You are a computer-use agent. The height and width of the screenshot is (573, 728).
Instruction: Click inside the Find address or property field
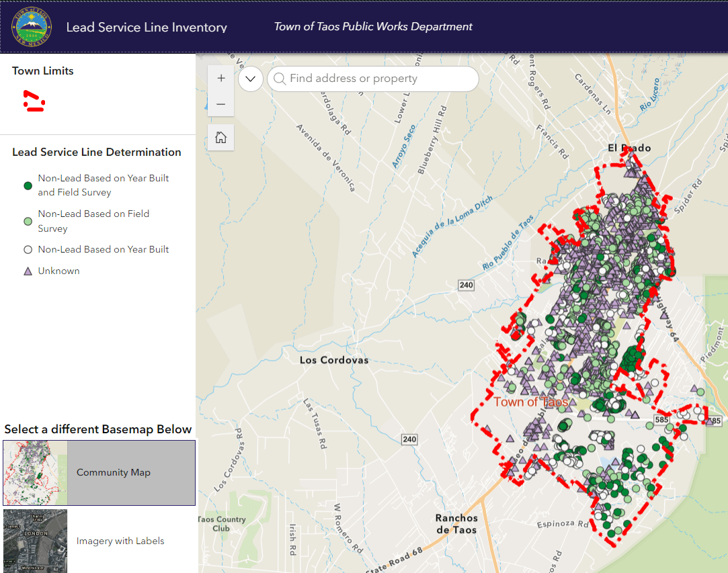pyautogui.click(x=363, y=79)
